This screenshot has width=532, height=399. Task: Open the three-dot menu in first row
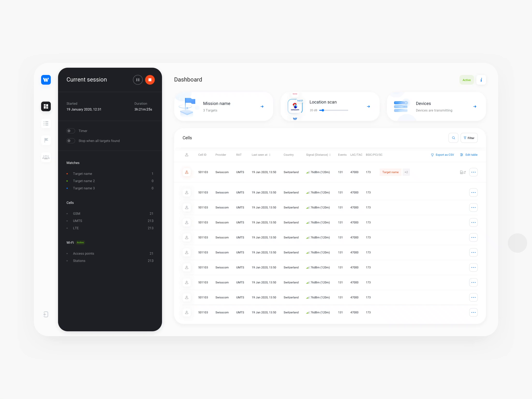473,172
